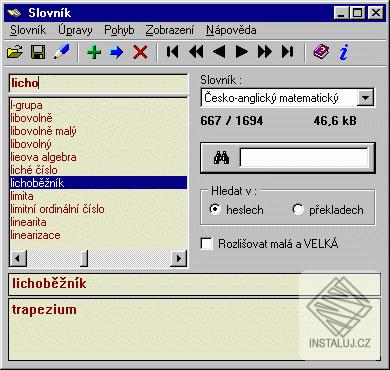Image resolution: width=390 pixels, height=370 pixels.
Task: Add new entry with green plus icon
Action: (94, 52)
